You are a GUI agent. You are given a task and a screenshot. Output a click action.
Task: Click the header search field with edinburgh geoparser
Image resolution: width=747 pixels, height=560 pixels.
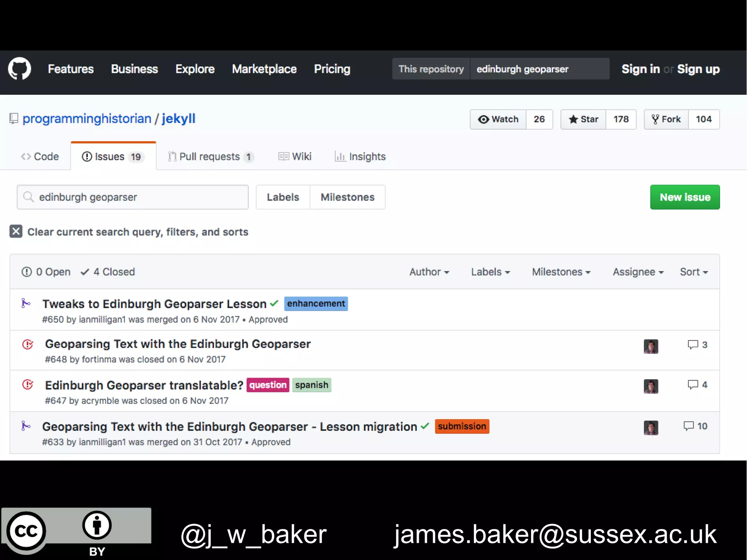pyautogui.click(x=540, y=69)
